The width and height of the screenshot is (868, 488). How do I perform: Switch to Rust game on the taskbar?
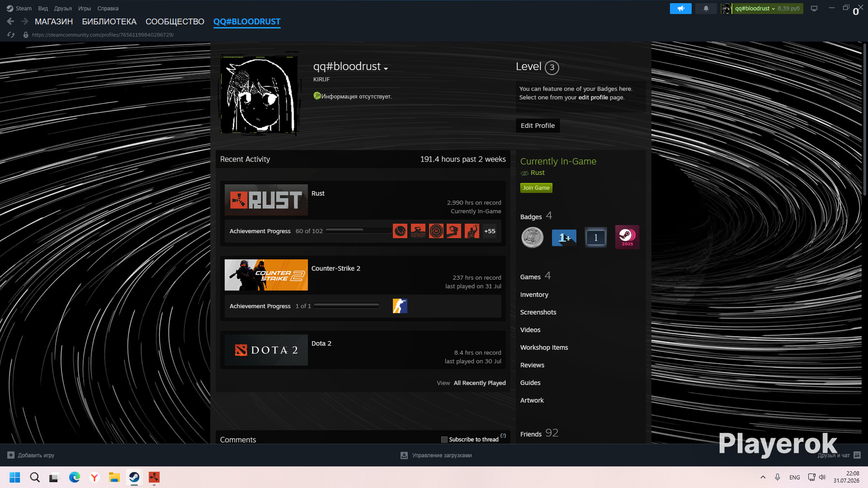154,477
